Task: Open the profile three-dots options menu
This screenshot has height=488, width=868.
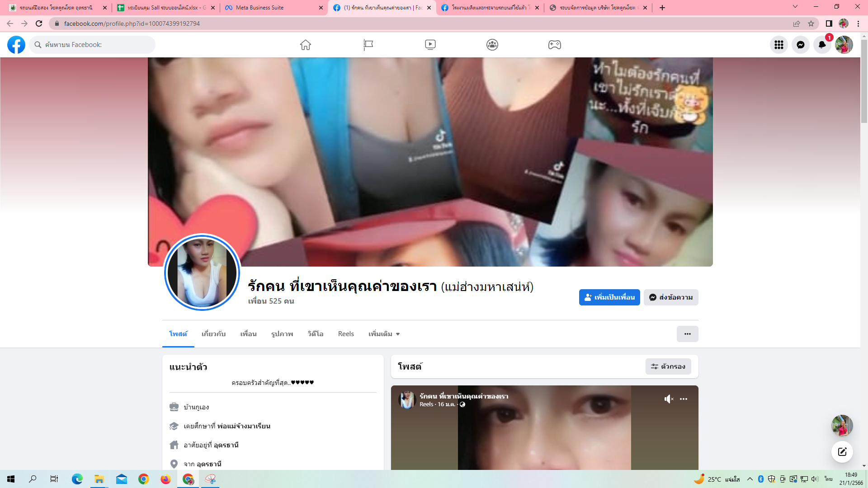Action: (687, 334)
